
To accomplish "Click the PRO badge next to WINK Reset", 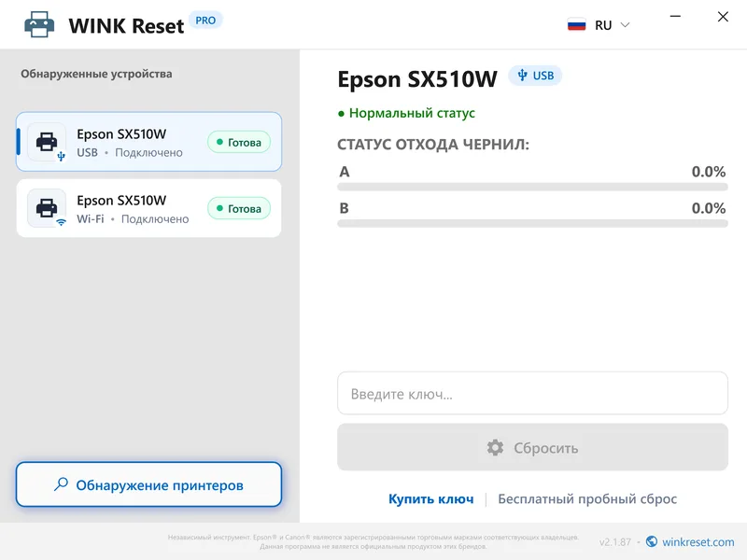I will pyautogui.click(x=205, y=21).
